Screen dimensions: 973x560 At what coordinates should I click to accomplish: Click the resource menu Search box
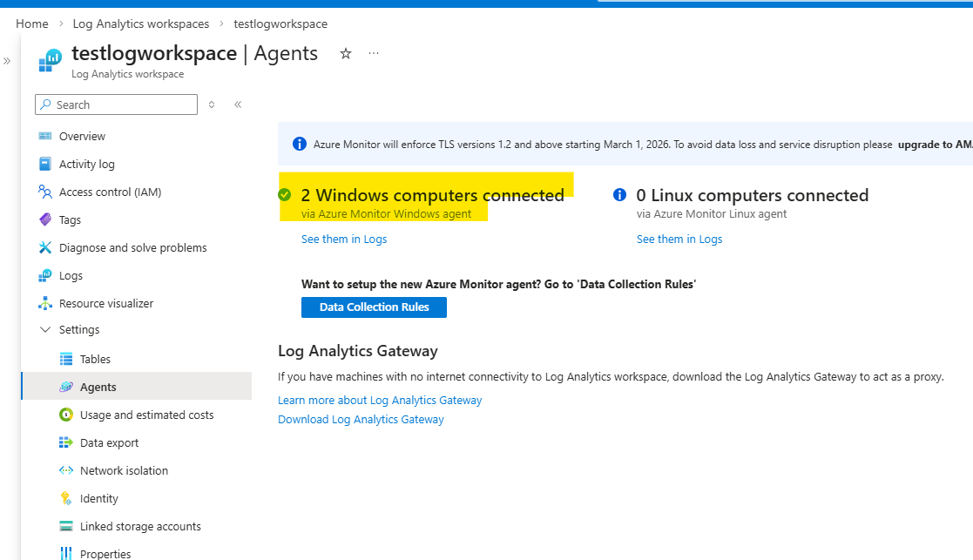[116, 105]
